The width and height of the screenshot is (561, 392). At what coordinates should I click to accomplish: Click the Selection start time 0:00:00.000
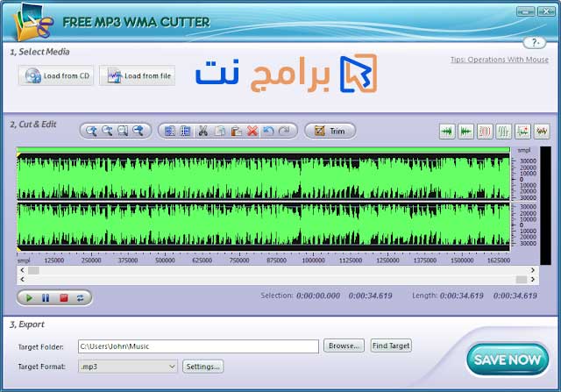[318, 296]
